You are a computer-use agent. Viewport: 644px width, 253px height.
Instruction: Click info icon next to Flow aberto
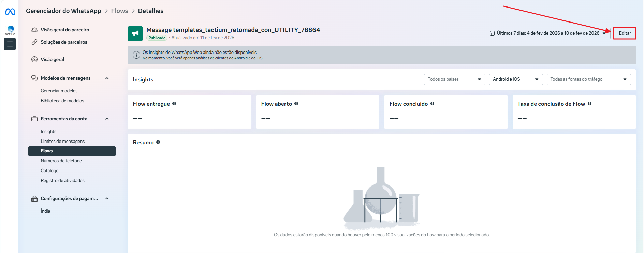296,104
